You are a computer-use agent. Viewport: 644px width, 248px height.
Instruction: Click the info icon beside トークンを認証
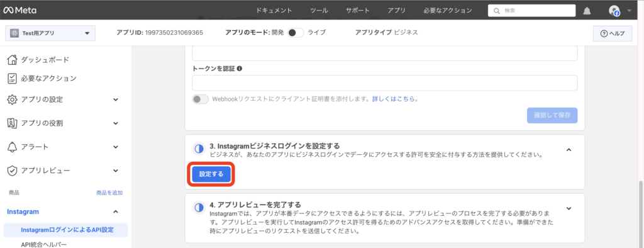coord(240,69)
